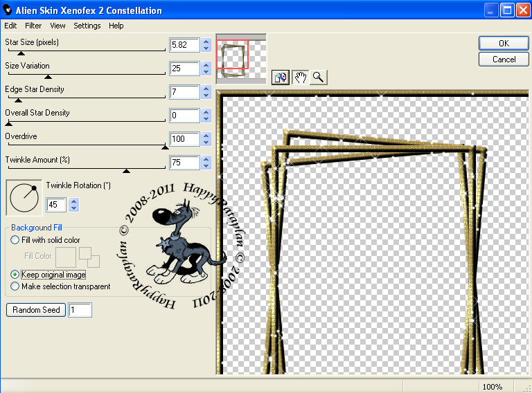Click the overlapping squares icon beside Fill Color

click(x=89, y=257)
